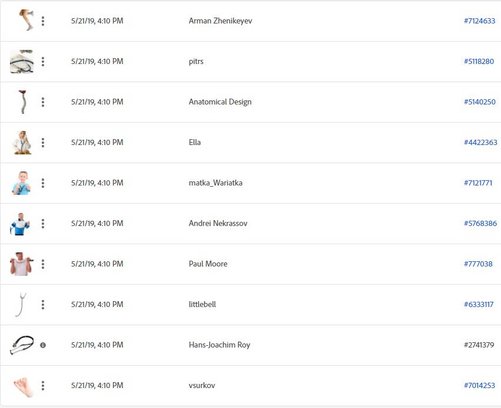This screenshot has height=408, width=501.
Task: Follow the #7121771 link
Action: coord(478,183)
